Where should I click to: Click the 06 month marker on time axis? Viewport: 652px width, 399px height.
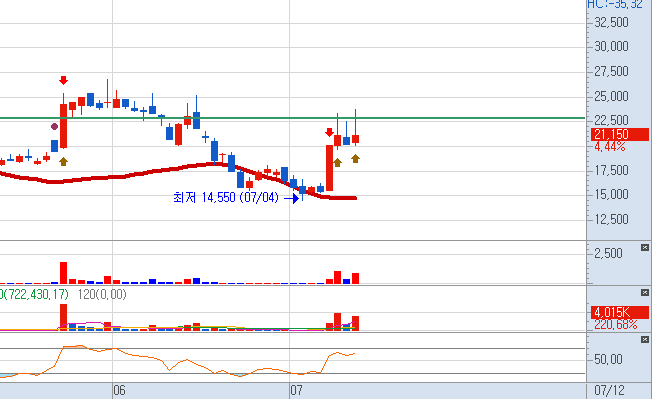(x=119, y=390)
